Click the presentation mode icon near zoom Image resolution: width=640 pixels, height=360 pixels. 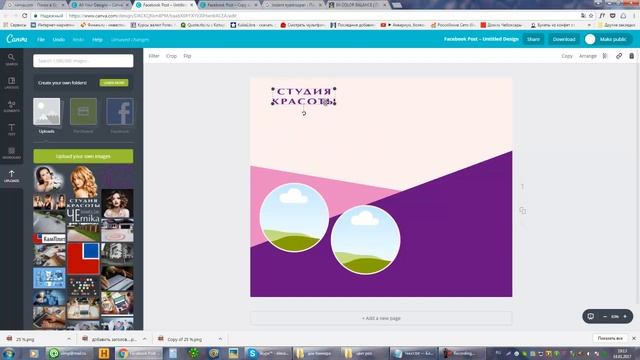coord(591,316)
